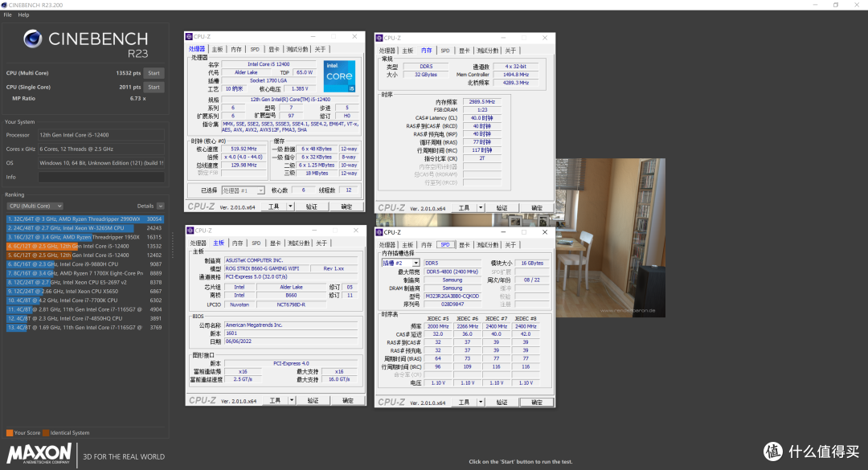Image resolution: width=868 pixels, height=470 pixels.
Task: Click 验证 button in processor CPU-Z window
Action: [x=312, y=206]
